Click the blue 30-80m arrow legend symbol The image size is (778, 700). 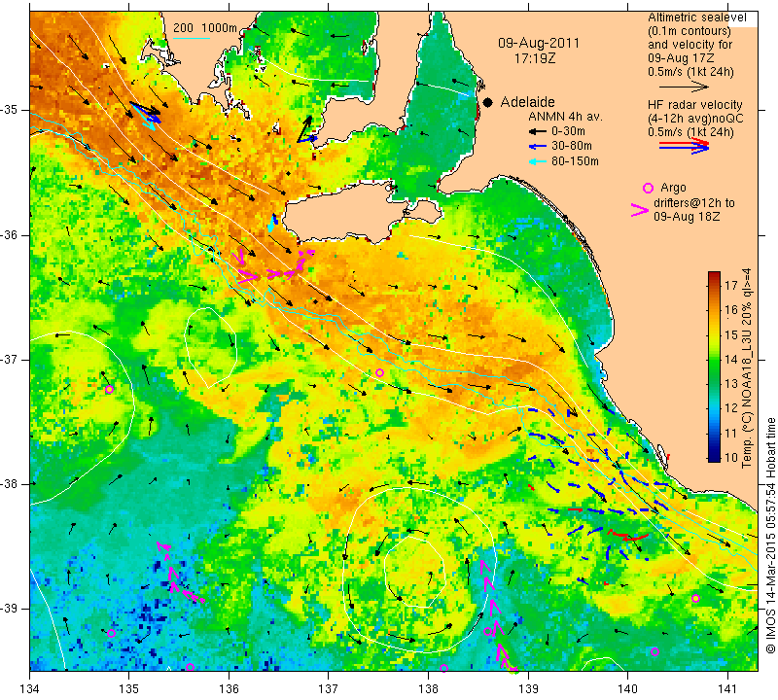[x=537, y=147]
